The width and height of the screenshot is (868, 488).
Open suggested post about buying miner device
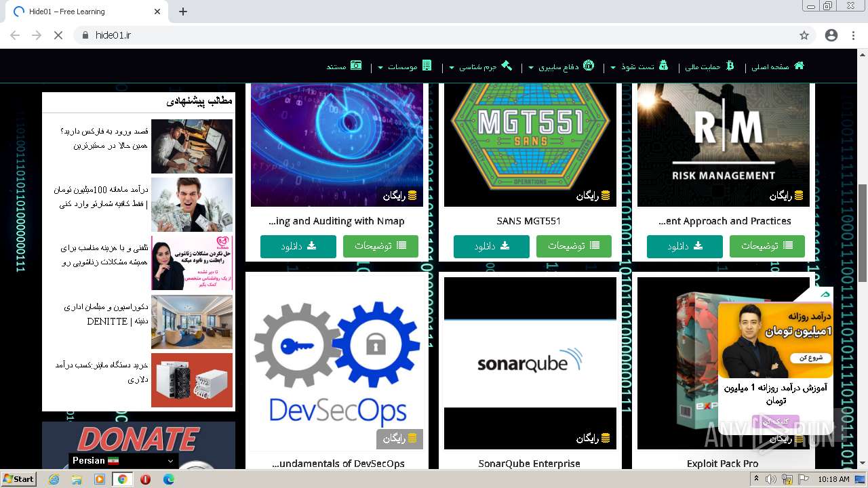102,372
